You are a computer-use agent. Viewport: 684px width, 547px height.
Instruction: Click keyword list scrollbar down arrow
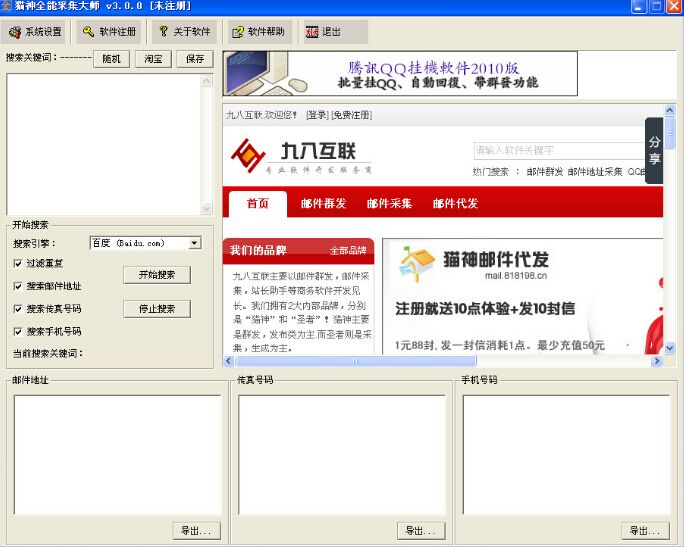tap(207, 210)
